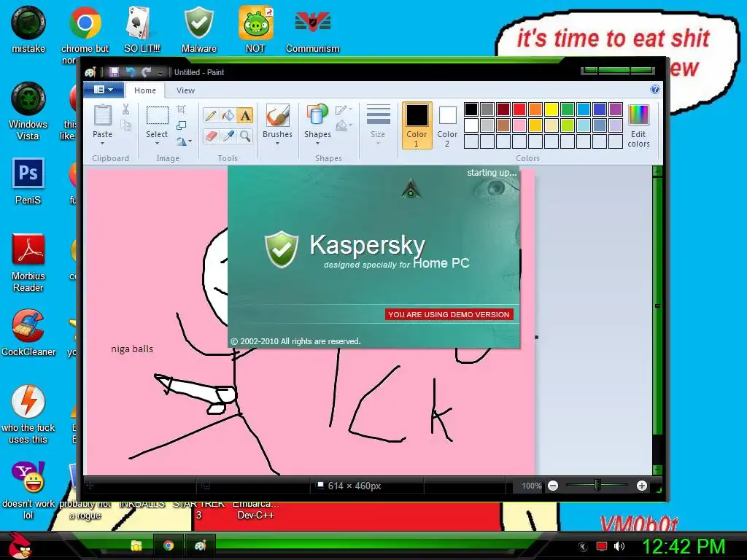Pick the red color swatch
The height and width of the screenshot is (560, 747).
tap(519, 109)
